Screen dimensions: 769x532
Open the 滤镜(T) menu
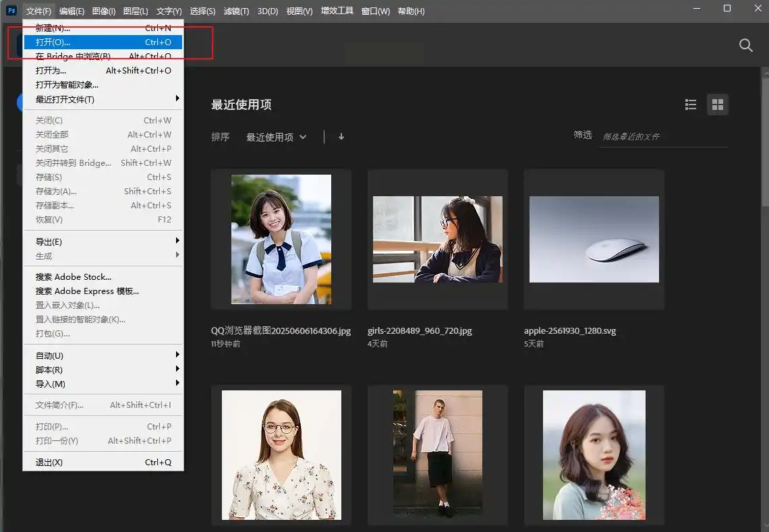pos(236,11)
